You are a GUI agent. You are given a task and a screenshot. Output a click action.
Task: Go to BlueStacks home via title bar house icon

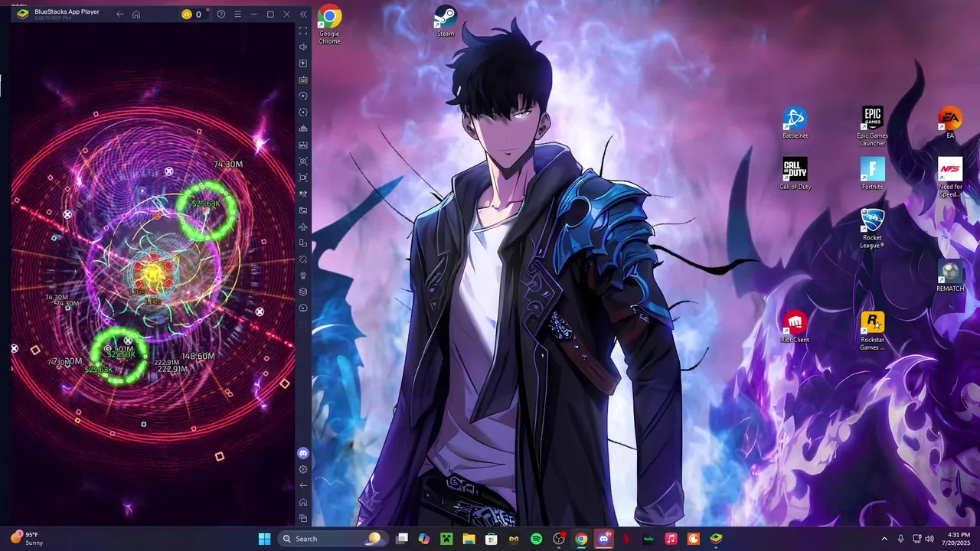click(x=136, y=15)
